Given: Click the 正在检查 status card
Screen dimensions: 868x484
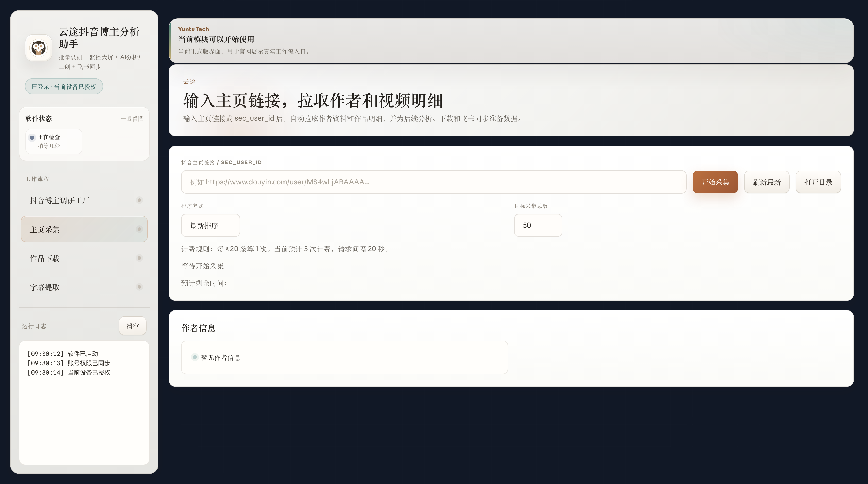Looking at the screenshot, I should coord(54,142).
